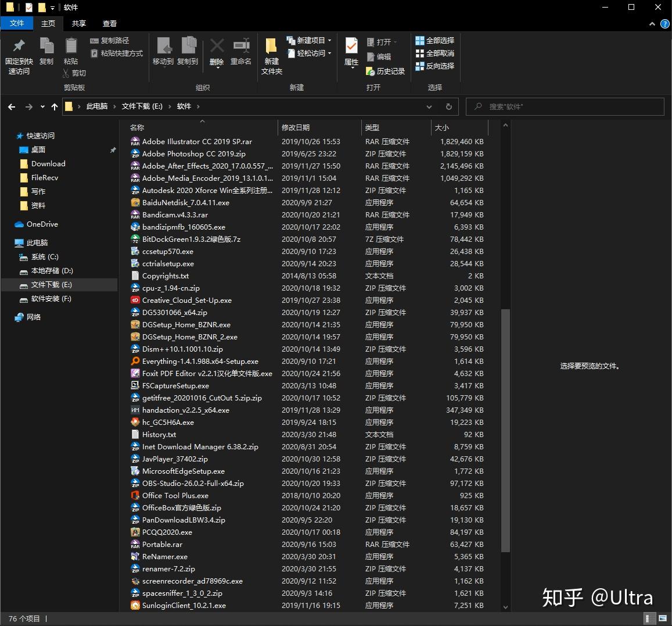Open the 新建项目 dropdown
This screenshot has height=626, width=672.
click(x=309, y=40)
